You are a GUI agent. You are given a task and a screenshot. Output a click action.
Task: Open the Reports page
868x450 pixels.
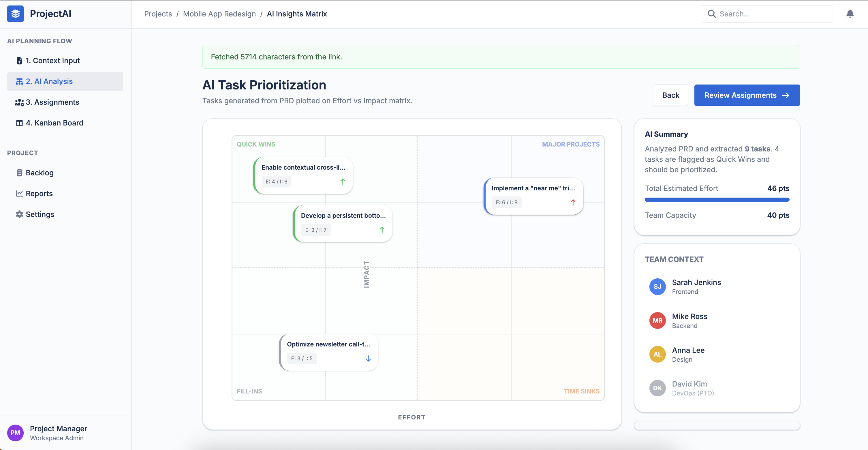65,194
